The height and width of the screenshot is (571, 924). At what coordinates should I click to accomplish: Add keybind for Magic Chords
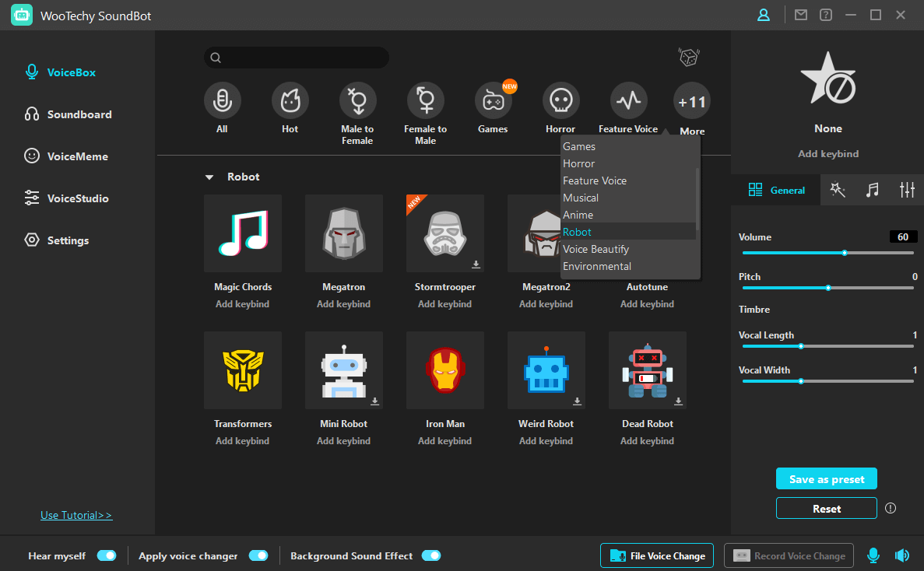(242, 303)
